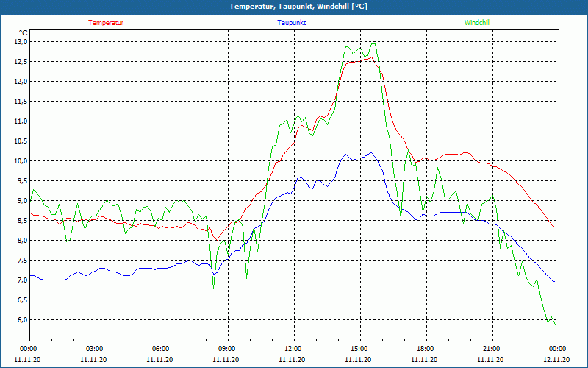Click the '6,5' y-axis value
588x368 pixels.
point(22,300)
